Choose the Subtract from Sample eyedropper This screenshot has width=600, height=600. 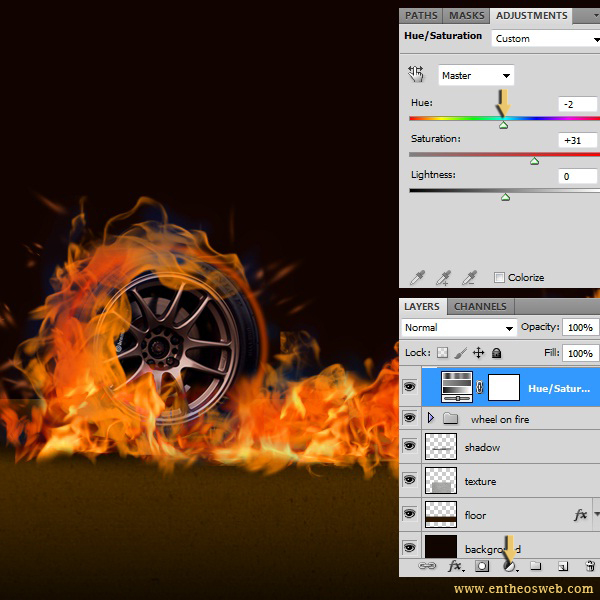click(x=469, y=277)
